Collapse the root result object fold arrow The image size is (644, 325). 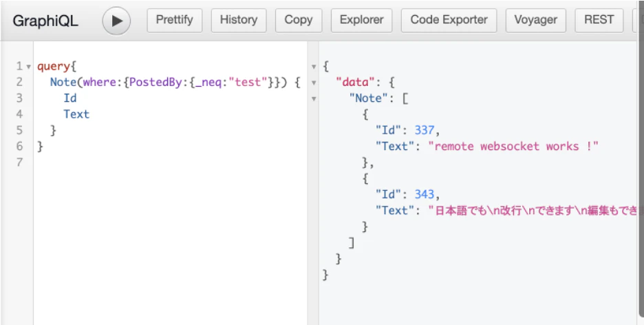coord(314,67)
